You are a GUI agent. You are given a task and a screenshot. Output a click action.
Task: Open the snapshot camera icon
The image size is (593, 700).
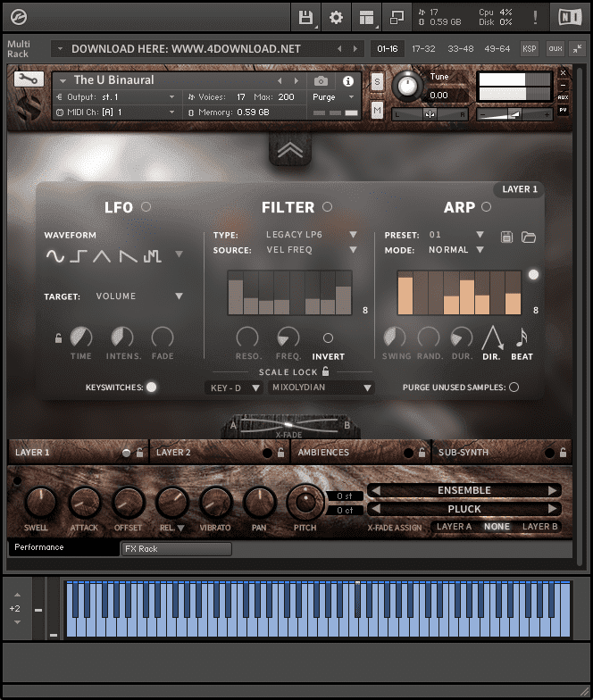coord(321,80)
